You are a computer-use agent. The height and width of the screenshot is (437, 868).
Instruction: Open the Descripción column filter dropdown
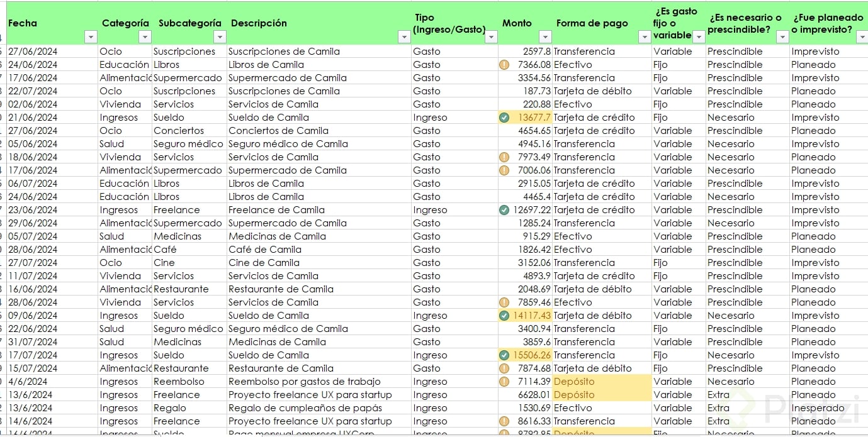click(404, 37)
